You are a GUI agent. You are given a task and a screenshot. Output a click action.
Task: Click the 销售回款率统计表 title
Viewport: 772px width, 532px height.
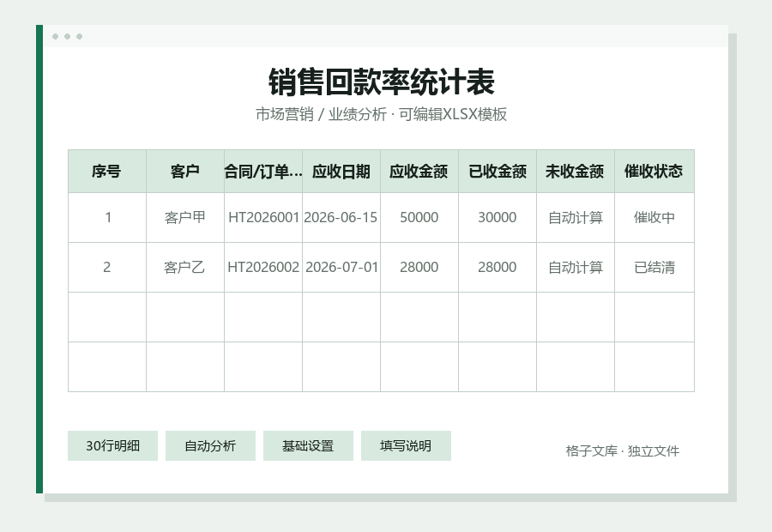(x=382, y=82)
